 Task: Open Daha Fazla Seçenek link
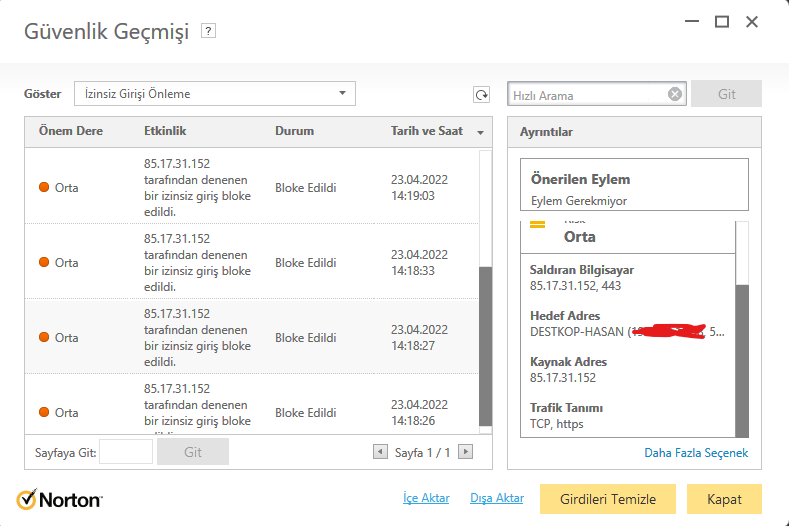tap(696, 453)
